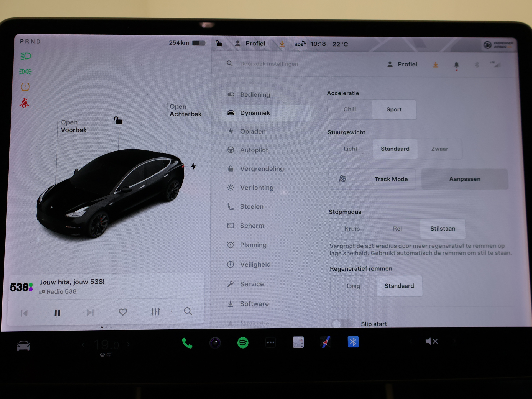Open the three-dots app launcher
532x399 pixels.
(x=270, y=342)
